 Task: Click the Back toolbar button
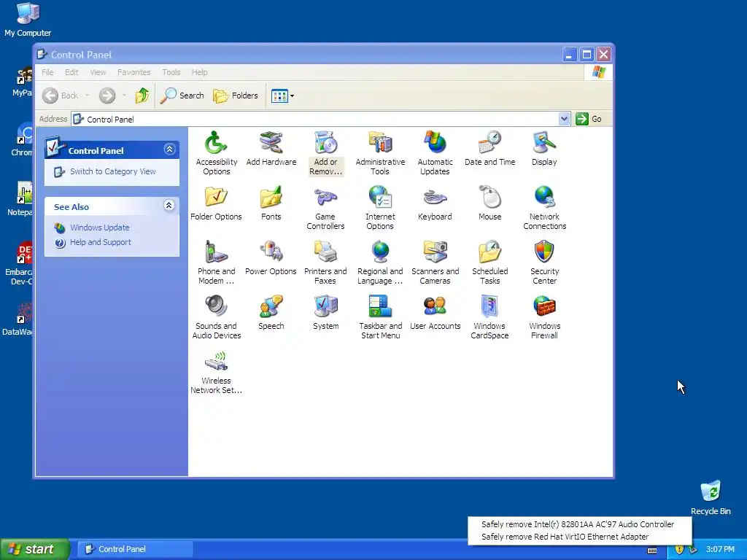point(61,96)
